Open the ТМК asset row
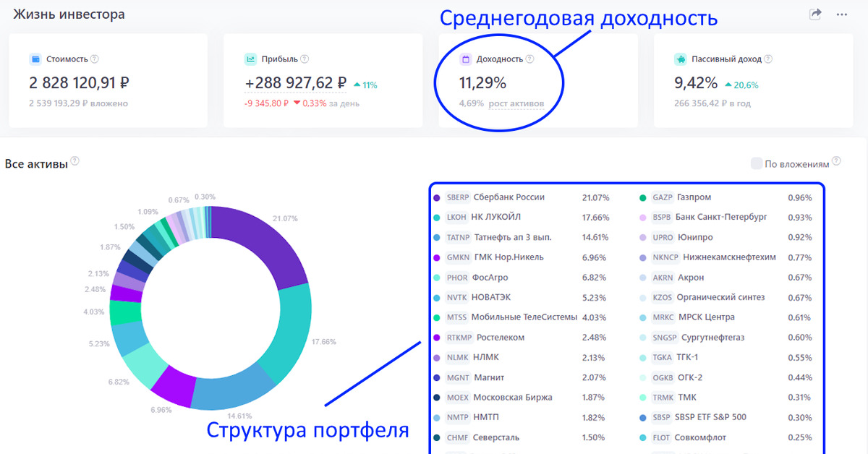The height and width of the screenshot is (454, 868). [726, 398]
